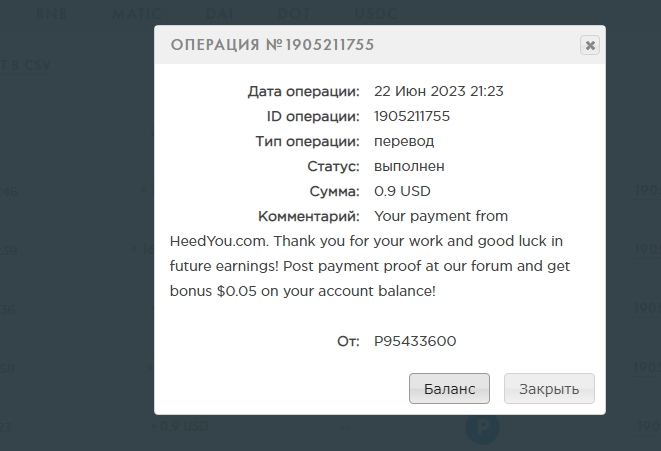Click HeedYou.com in the comment text
This screenshot has width=661, height=451.
(221, 241)
